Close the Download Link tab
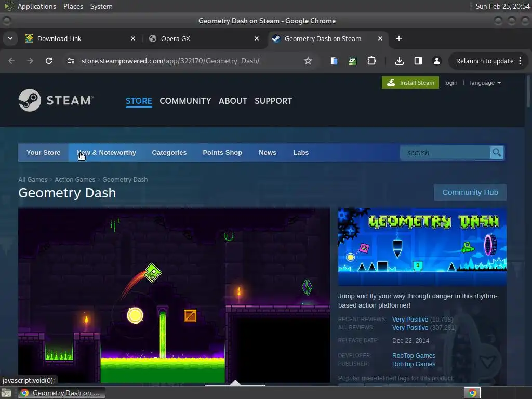The image size is (532, 399). click(133, 38)
